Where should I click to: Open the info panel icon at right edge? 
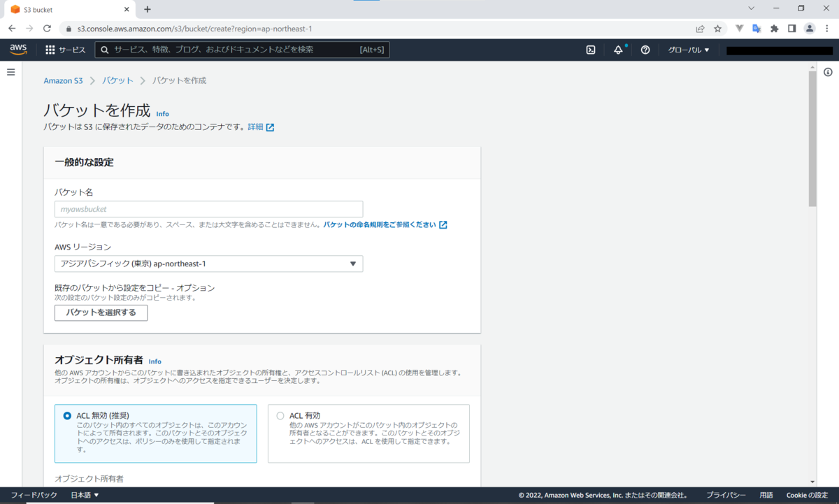828,72
